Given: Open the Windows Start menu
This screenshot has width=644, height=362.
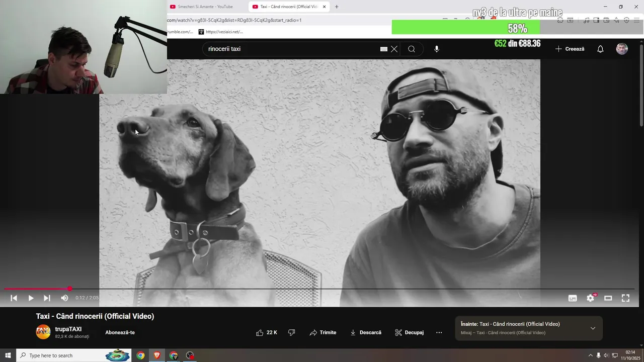Looking at the screenshot, I should (8, 355).
